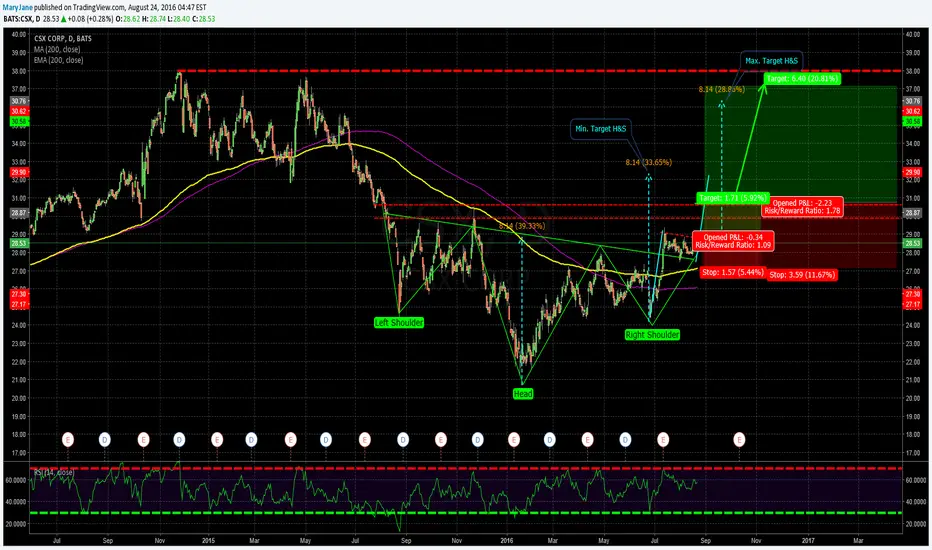This screenshot has height=550, width=932.
Task: Click the dividend D marker after May 2015
Action: pyautogui.click(x=326, y=440)
